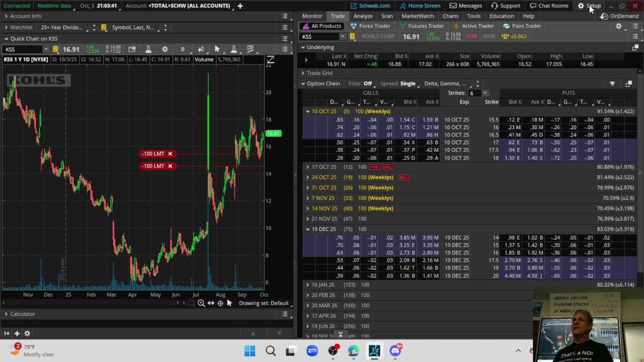Open the chart right-side expansion graph icon
The width and height of the screenshot is (644, 362).
pyautogui.click(x=270, y=60)
